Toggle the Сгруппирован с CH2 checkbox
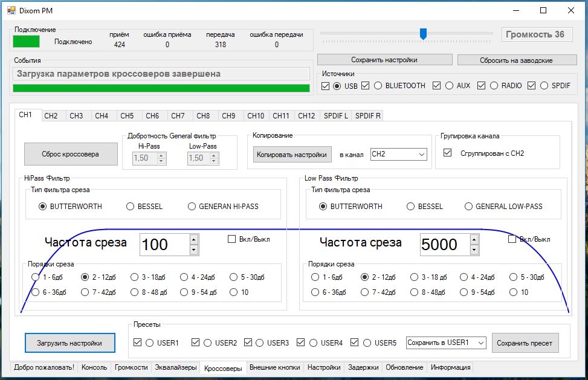Screen dimensions: 588x380 coord(447,153)
